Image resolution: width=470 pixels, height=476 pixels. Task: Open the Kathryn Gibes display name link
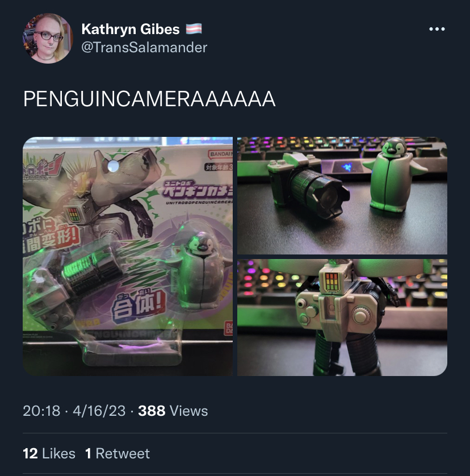131,29
